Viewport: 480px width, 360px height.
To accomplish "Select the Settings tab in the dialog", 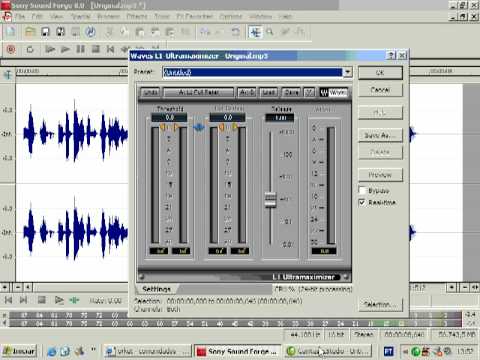I will coord(156,289).
